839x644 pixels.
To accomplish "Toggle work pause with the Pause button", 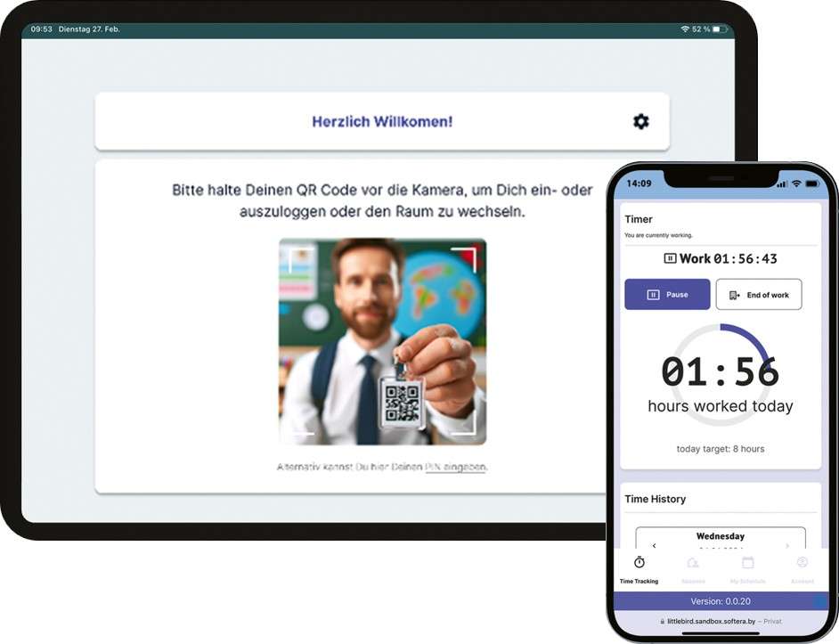I will (667, 294).
